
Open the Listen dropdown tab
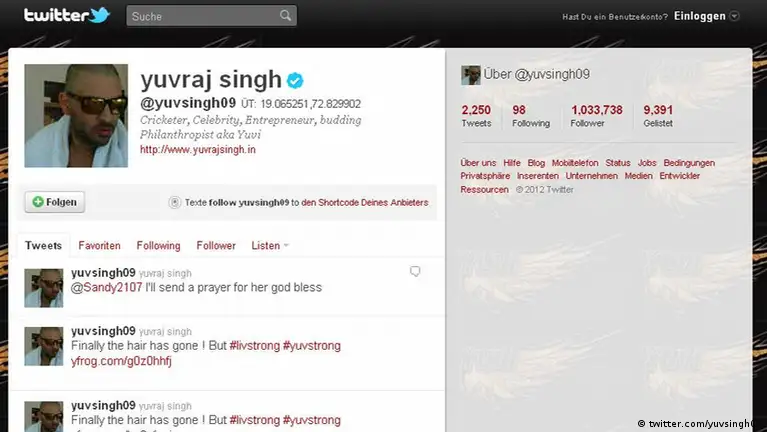[x=270, y=246]
